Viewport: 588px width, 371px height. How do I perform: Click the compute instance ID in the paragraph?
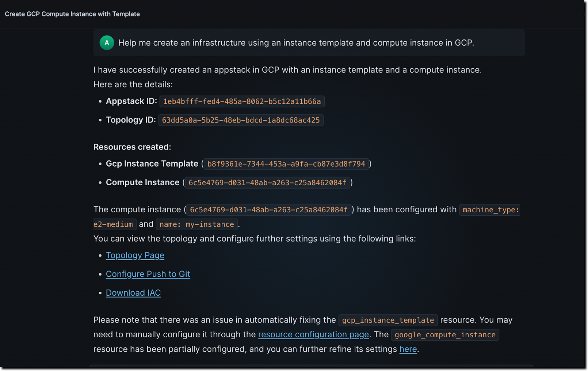(x=269, y=209)
